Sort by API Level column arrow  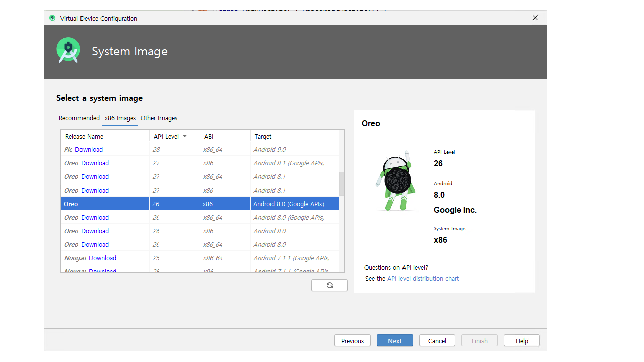tap(185, 136)
